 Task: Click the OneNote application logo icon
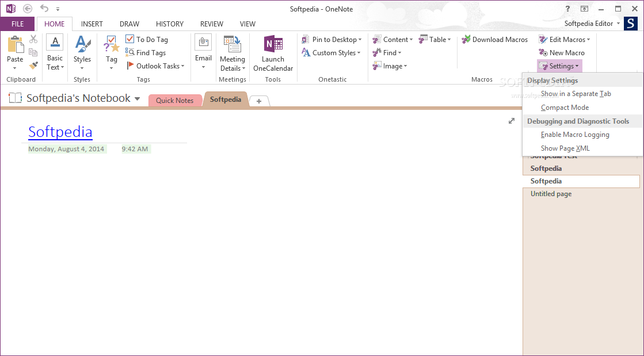[x=11, y=9]
